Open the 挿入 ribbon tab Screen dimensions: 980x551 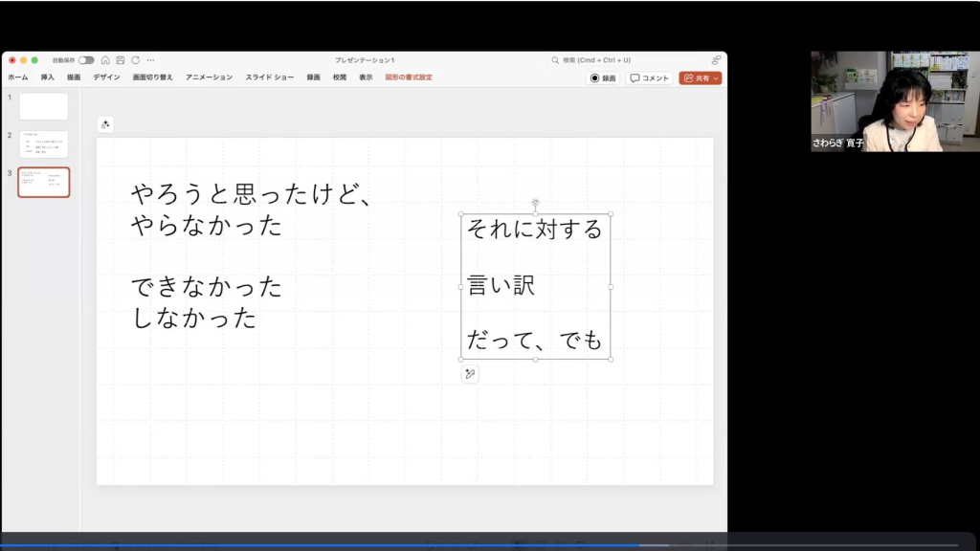48,77
